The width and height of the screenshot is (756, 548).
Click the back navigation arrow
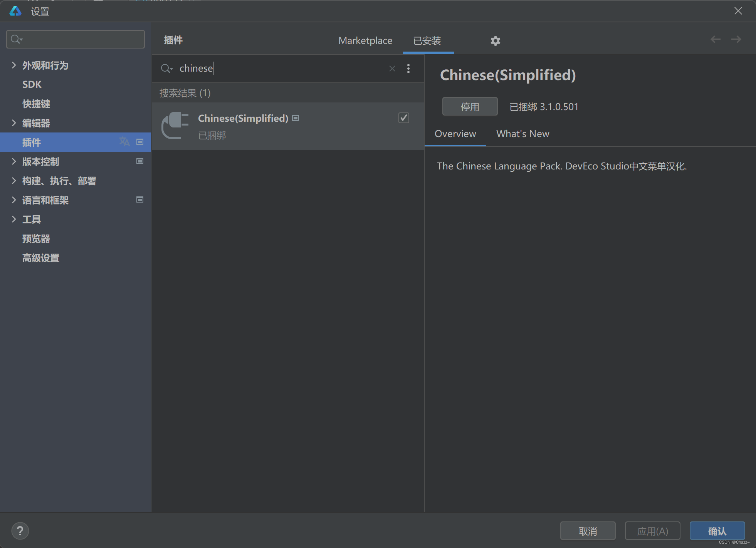(x=715, y=39)
